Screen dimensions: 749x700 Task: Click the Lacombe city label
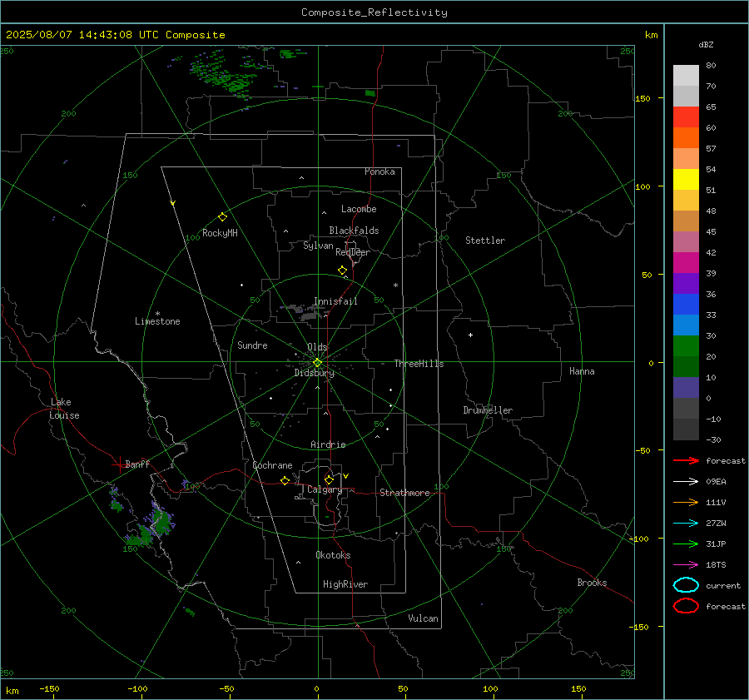tap(359, 209)
